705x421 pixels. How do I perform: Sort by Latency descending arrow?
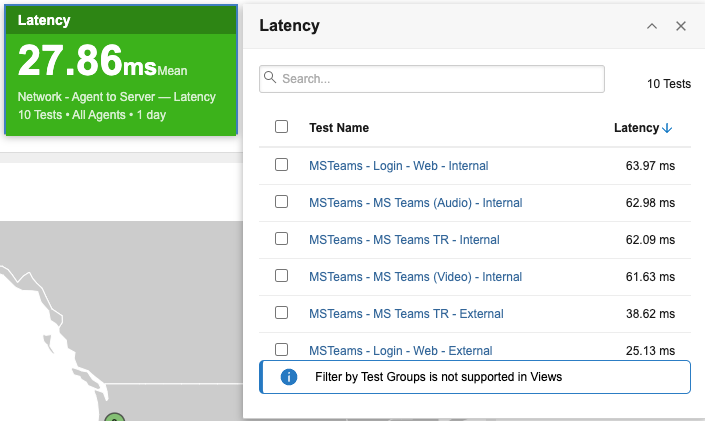pos(667,128)
